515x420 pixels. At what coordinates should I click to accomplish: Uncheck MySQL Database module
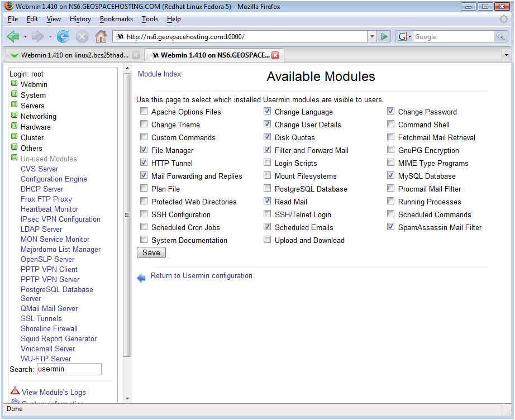coord(390,175)
